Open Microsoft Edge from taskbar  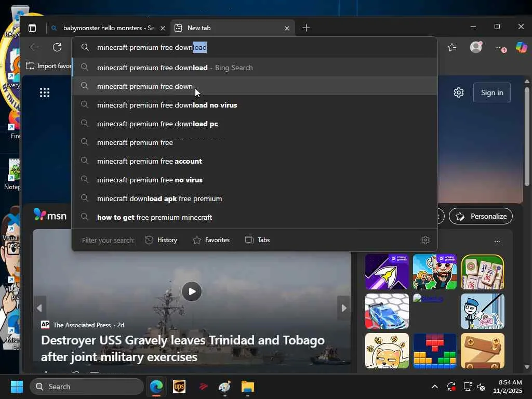[x=156, y=387]
